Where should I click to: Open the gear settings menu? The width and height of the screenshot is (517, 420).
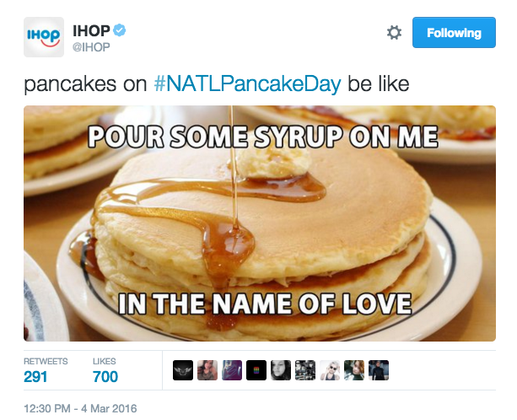394,33
